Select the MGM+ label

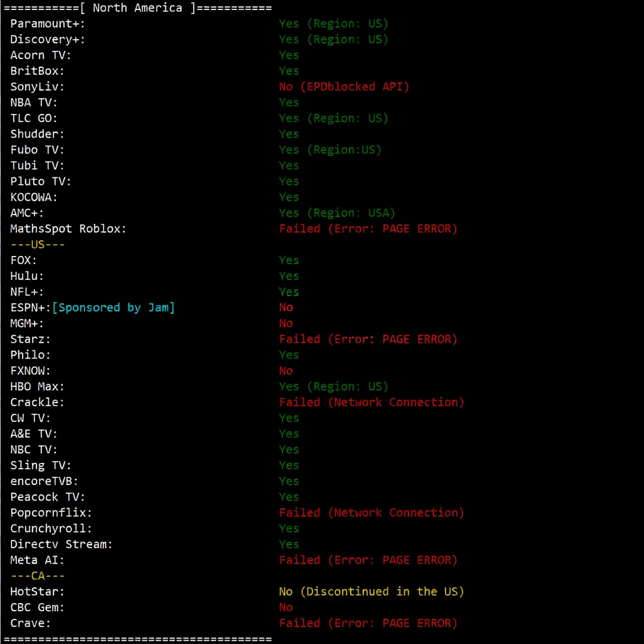pyautogui.click(x=27, y=323)
